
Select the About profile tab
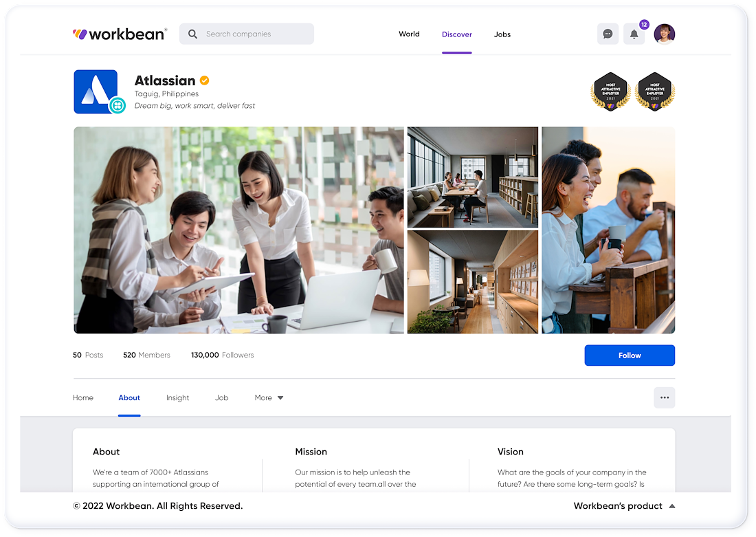129,397
